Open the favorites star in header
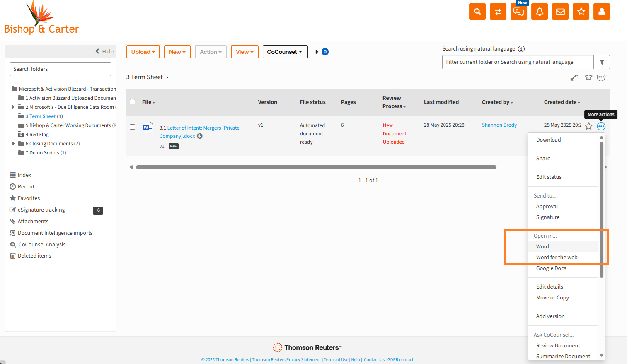 coord(581,12)
